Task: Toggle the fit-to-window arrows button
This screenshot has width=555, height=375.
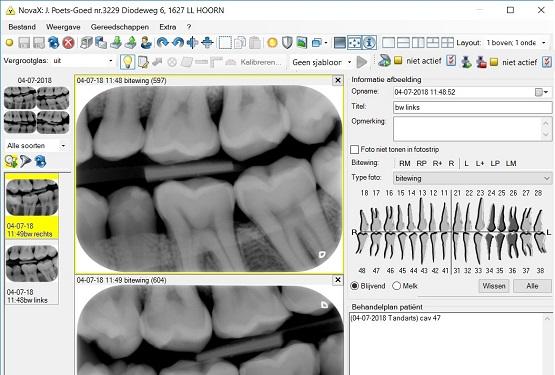Action: point(354,43)
